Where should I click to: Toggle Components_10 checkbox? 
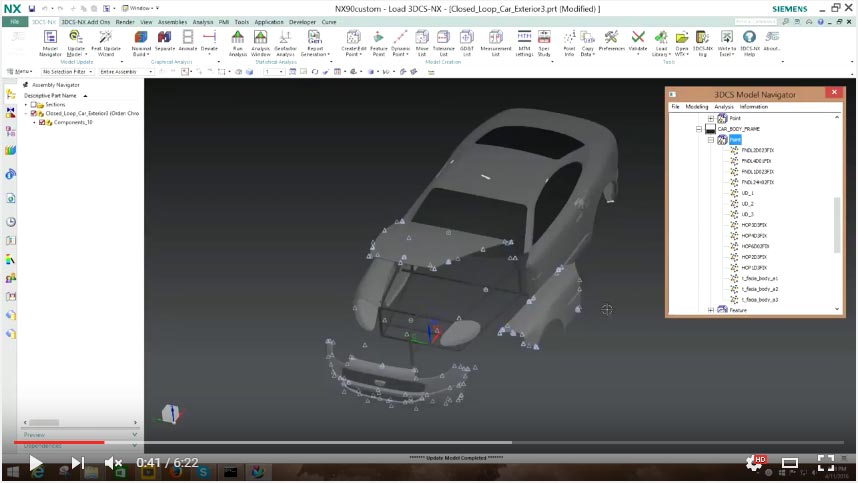click(42, 122)
